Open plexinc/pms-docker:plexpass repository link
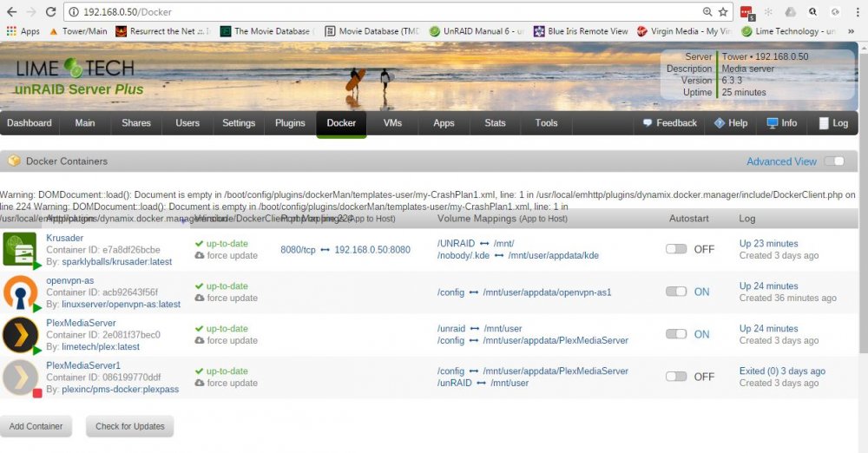This screenshot has width=868, height=453. tap(120, 390)
